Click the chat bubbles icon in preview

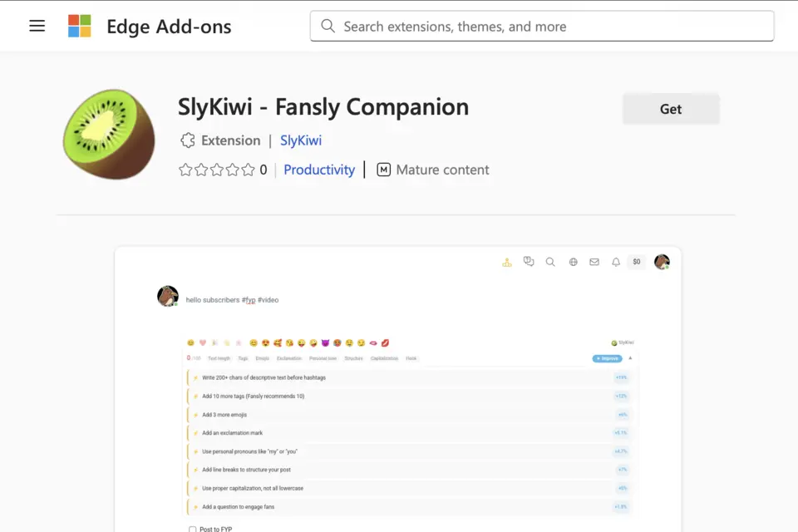pos(529,262)
